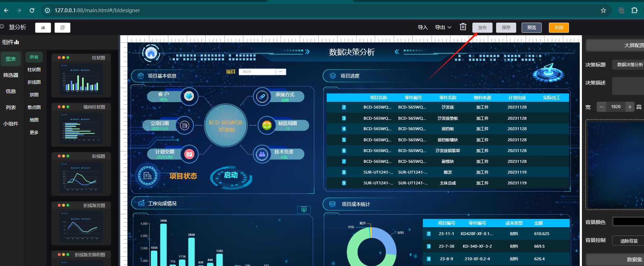644x266 pixels.
Task: Increase width with the plus stepper
Action: (x=630, y=107)
